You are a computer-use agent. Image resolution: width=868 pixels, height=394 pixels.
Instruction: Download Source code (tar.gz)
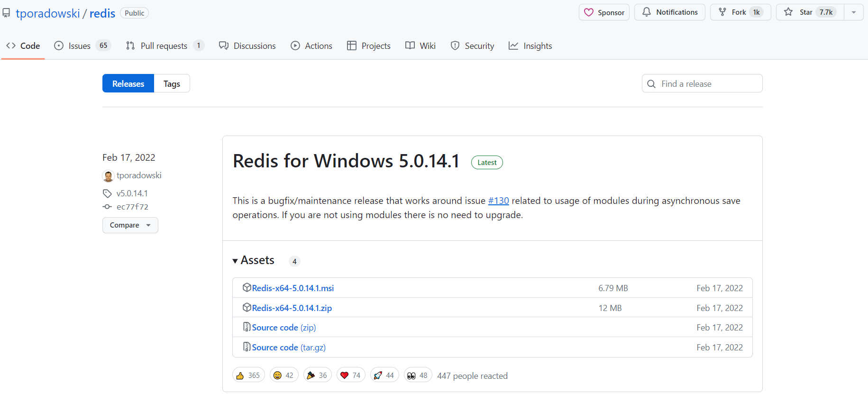tap(289, 348)
